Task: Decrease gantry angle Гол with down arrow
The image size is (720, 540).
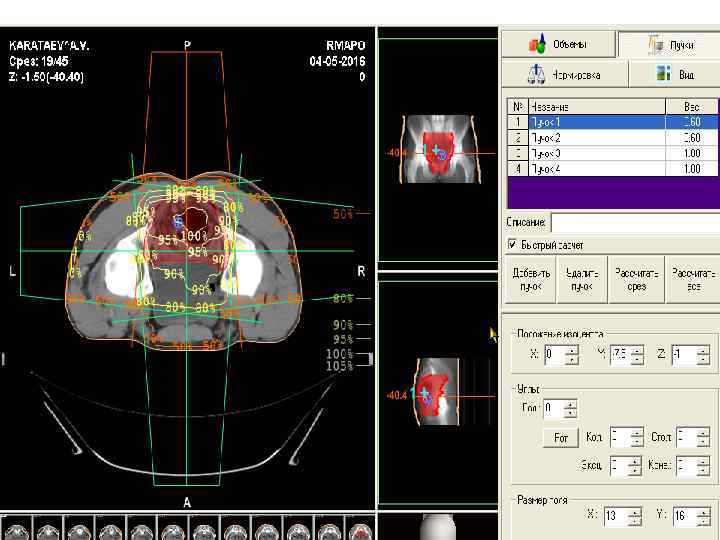Action: point(570,413)
